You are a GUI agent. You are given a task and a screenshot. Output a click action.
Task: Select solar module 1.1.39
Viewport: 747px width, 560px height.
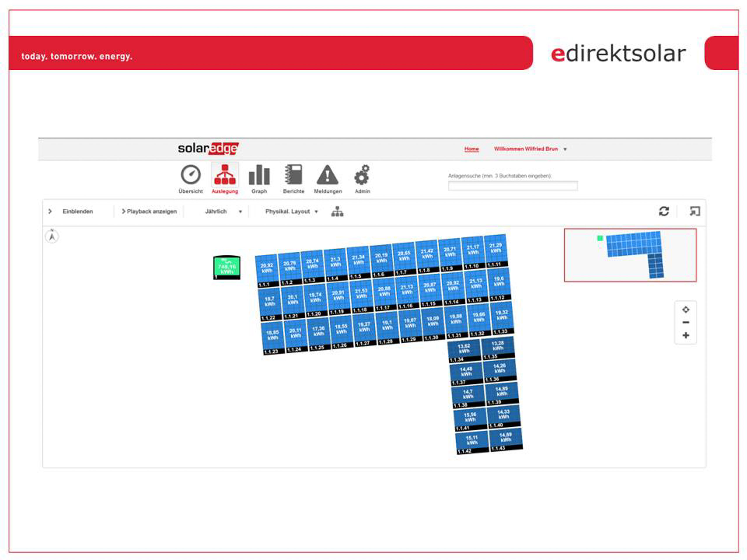[x=502, y=394]
